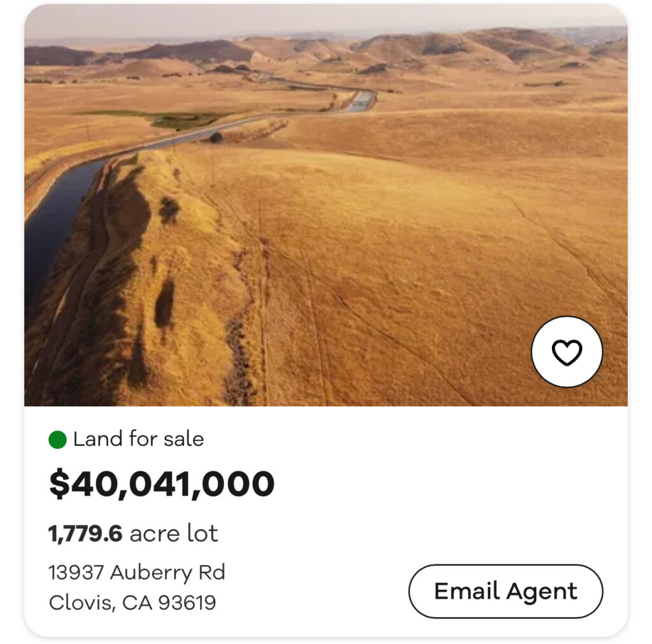Save listing with the heart icon
Screen dimensions: 652x644
tap(567, 352)
